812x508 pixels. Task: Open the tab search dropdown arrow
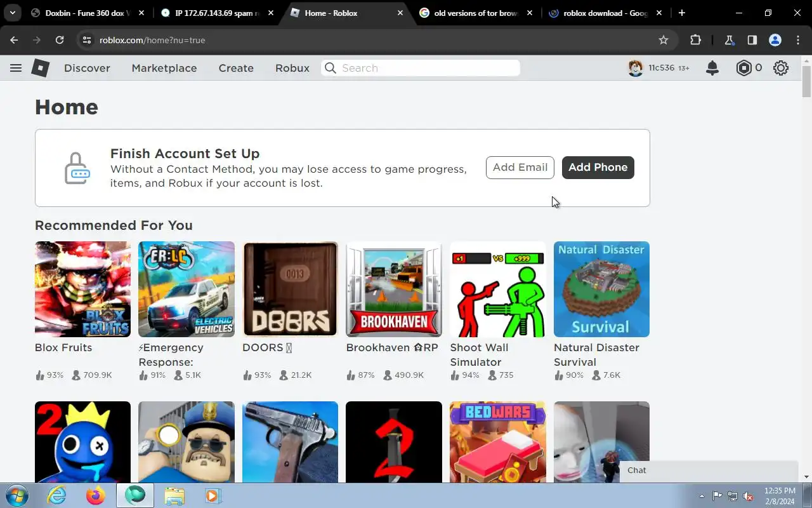(12, 13)
